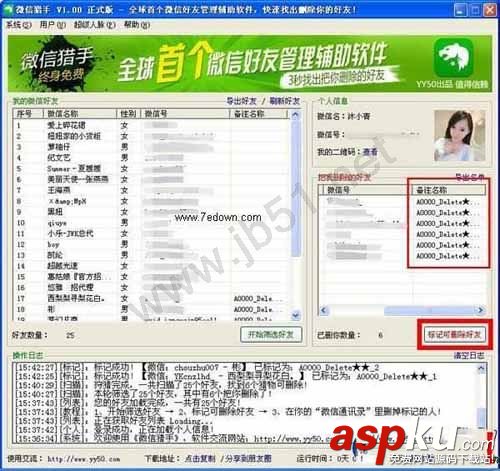Click the 已删你数量 count 6
The image size is (500, 471).
[380, 335]
